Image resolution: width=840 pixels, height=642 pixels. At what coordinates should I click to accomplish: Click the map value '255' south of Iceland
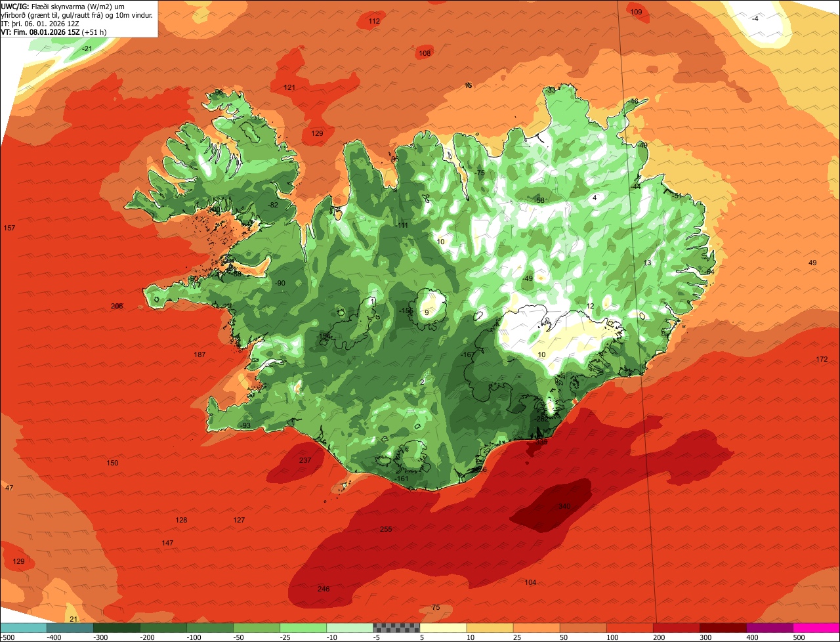click(x=386, y=529)
